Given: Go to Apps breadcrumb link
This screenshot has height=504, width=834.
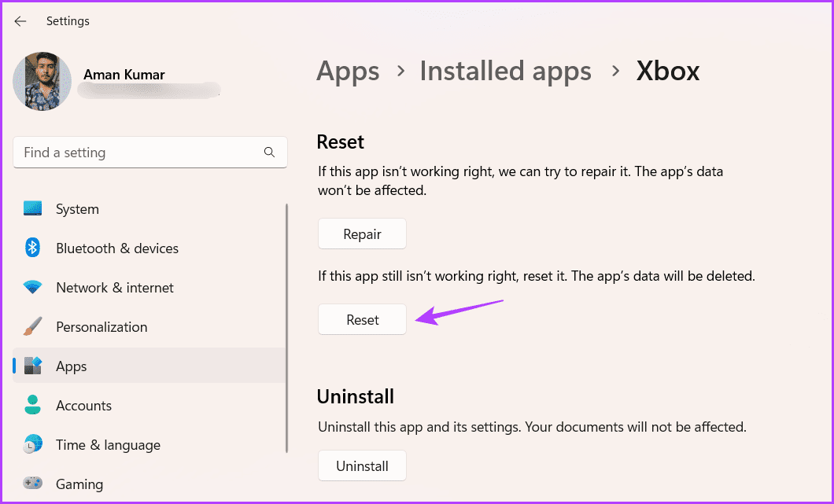Looking at the screenshot, I should coord(348,71).
